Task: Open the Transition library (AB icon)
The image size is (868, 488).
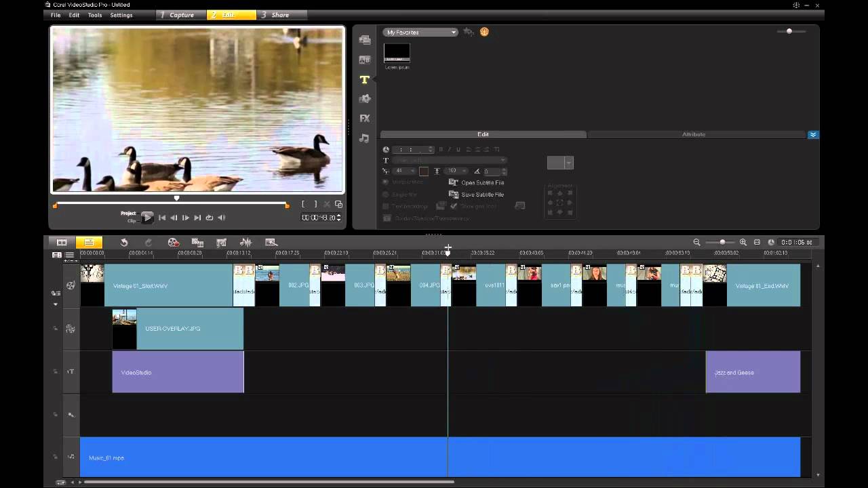Action: [x=365, y=60]
